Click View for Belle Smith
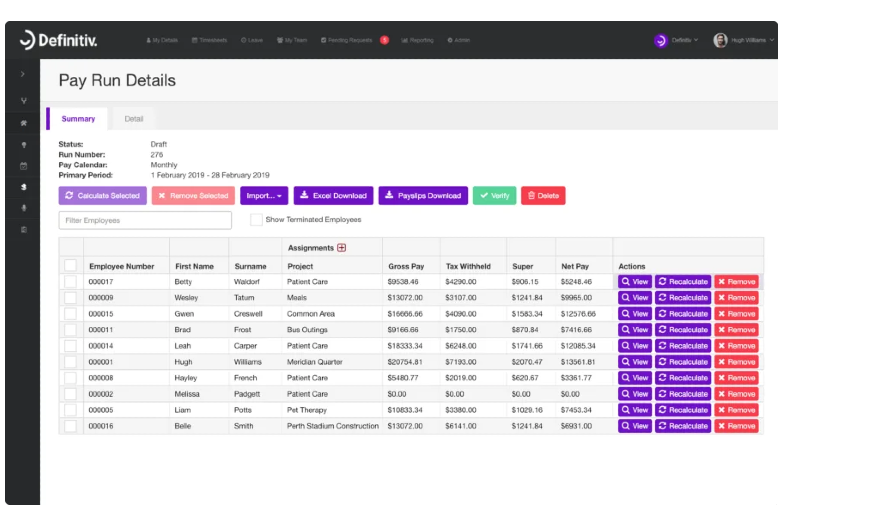The image size is (876, 525). click(635, 426)
